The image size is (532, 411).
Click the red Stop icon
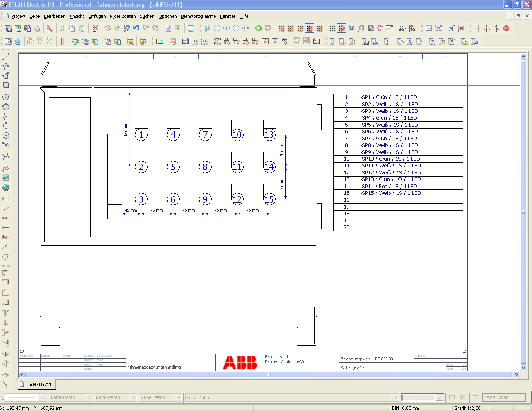tap(506, 28)
